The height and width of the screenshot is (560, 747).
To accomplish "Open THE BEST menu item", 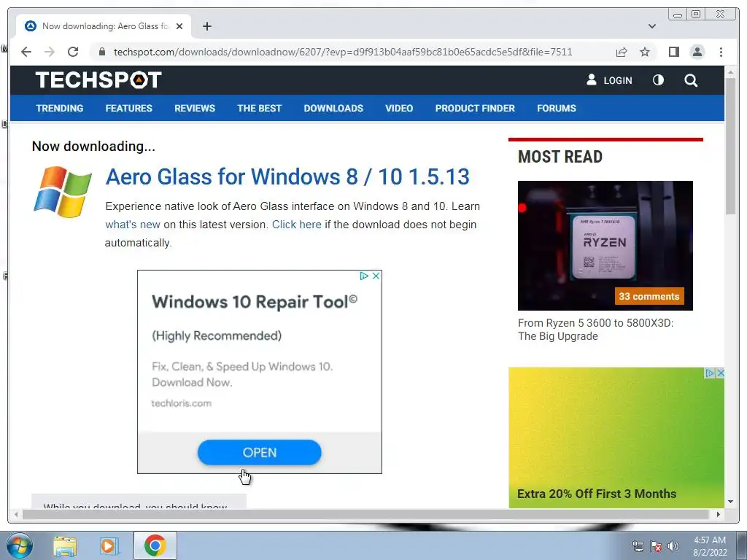I will pos(260,108).
